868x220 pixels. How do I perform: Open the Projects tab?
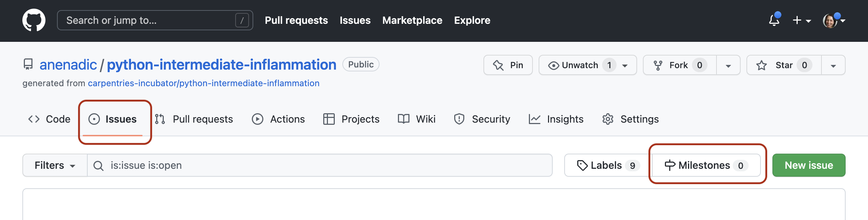click(351, 119)
